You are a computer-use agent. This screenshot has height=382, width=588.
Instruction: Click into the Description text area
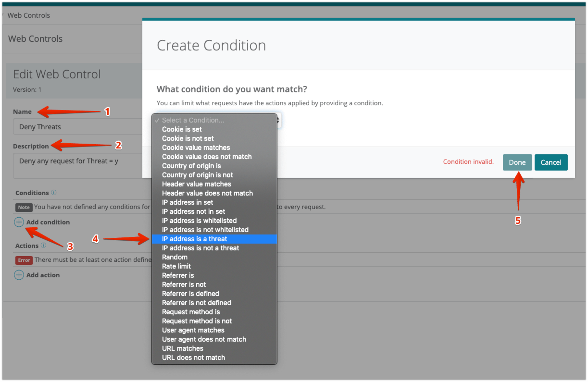coord(77,166)
